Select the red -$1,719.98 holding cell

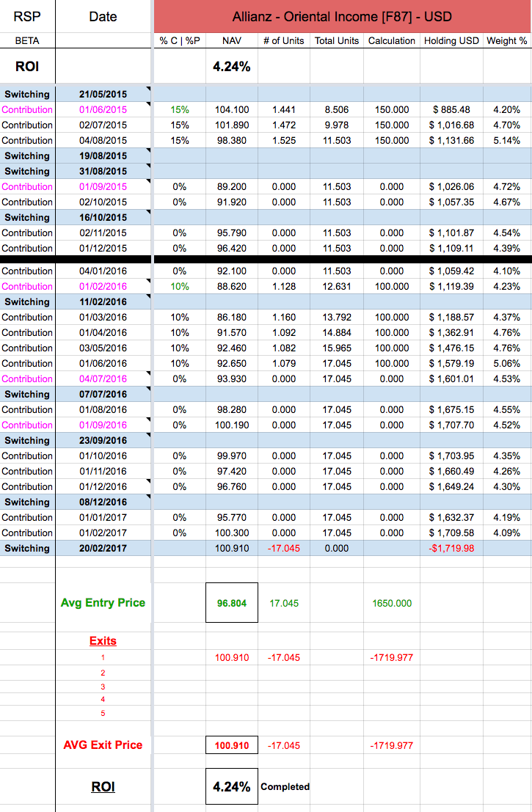pos(451,549)
